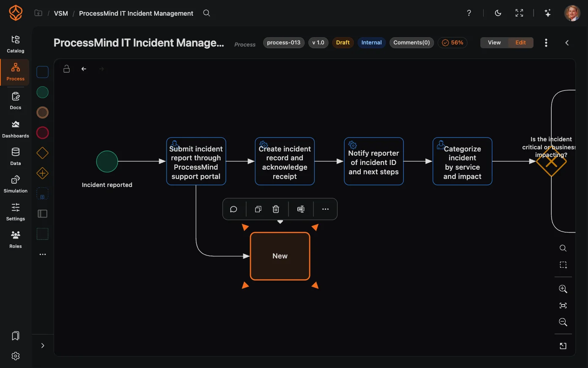Open the Dashboards section in sidebar

(16, 129)
